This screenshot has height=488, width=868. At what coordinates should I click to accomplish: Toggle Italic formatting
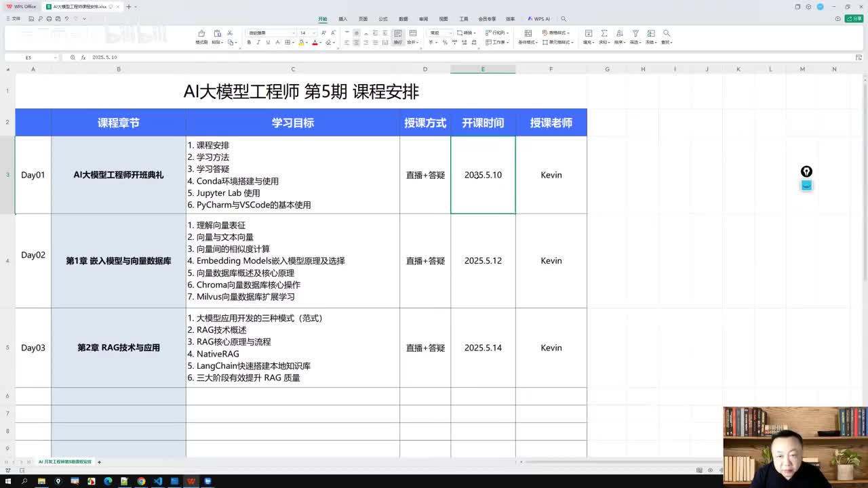click(258, 42)
